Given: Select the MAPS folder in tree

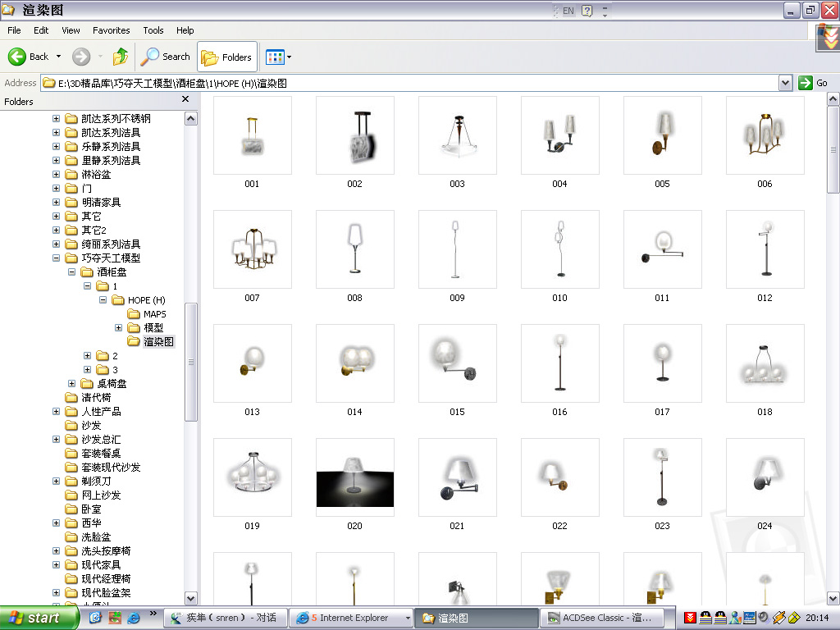Looking at the screenshot, I should coord(154,314).
